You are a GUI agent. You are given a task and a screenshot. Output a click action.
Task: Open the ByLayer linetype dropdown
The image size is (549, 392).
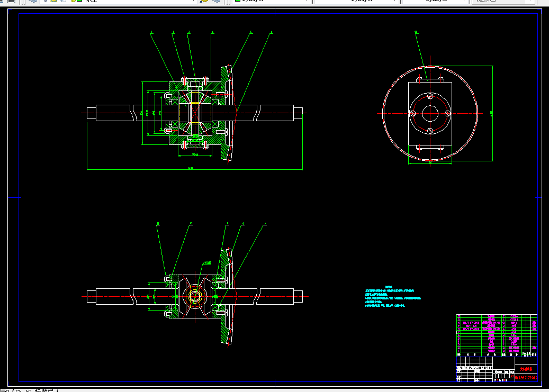[x=357, y=1]
